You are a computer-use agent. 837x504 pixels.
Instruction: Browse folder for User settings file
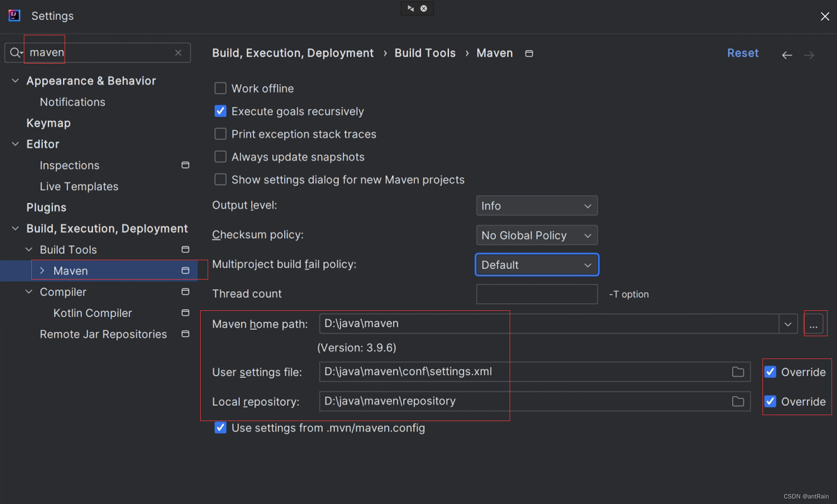(x=738, y=372)
